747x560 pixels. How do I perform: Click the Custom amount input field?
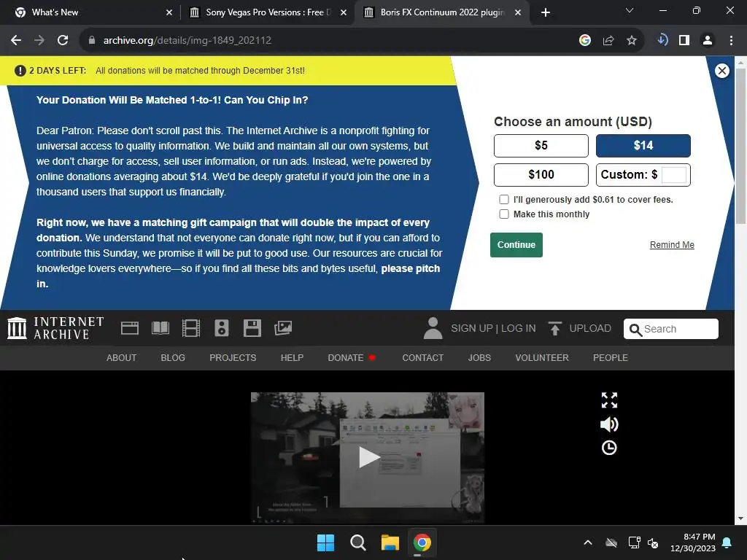pyautogui.click(x=673, y=175)
